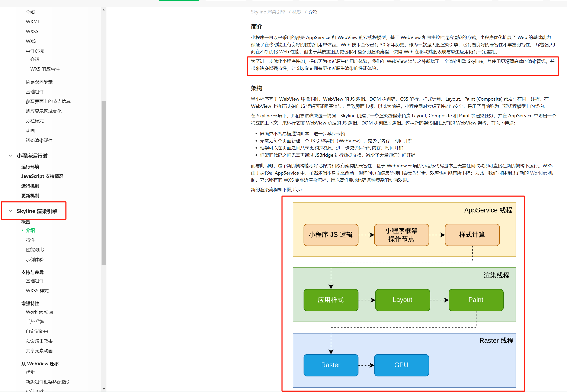This screenshot has height=392, width=567.
Task: Select 小程序运行时 section heading
Action: click(32, 156)
